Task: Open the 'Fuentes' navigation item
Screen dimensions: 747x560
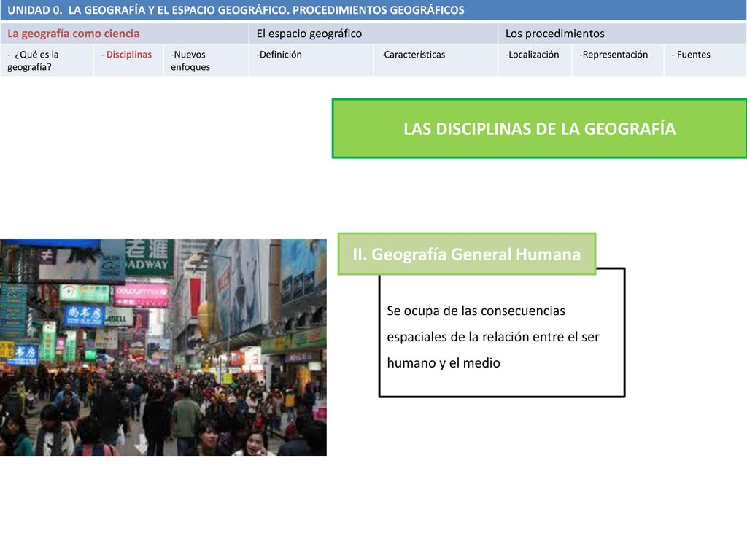Action: tap(705, 61)
